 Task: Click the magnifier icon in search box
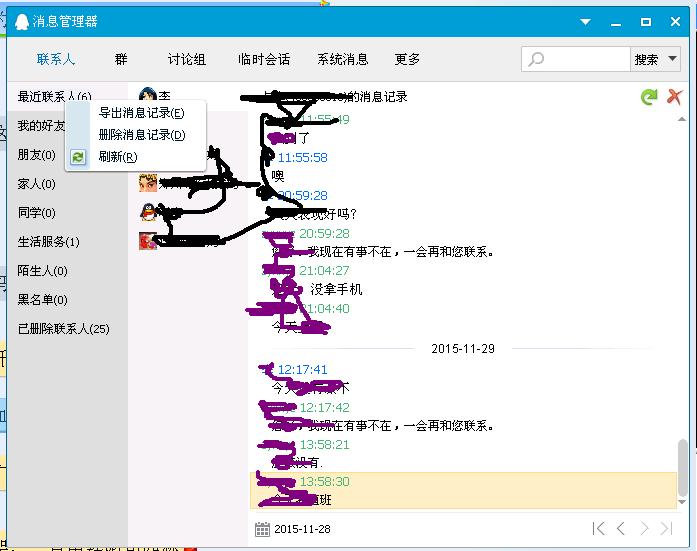pyautogui.click(x=536, y=59)
